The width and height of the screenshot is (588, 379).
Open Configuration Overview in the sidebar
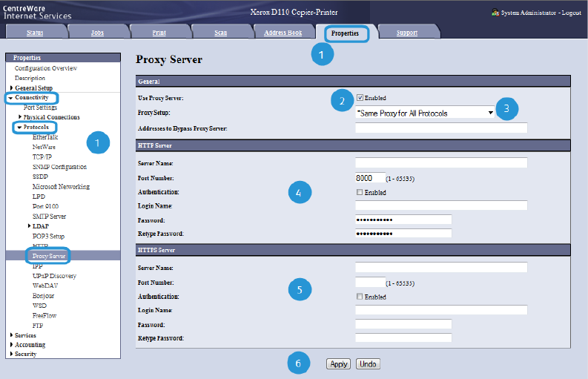pos(46,68)
